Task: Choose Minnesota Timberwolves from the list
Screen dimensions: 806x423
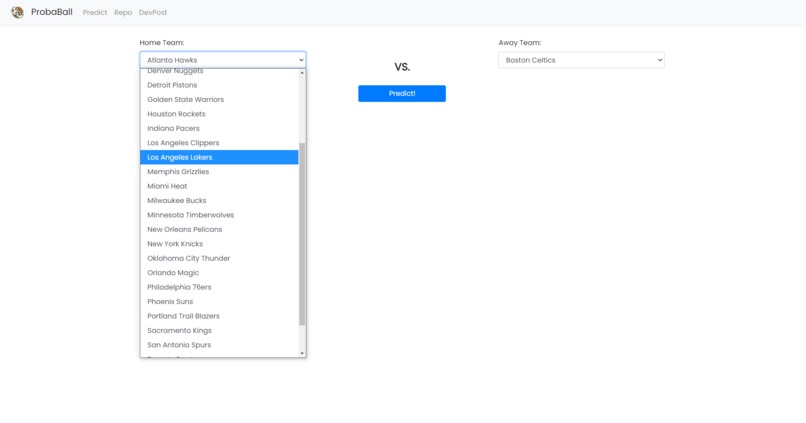Action: click(219, 215)
